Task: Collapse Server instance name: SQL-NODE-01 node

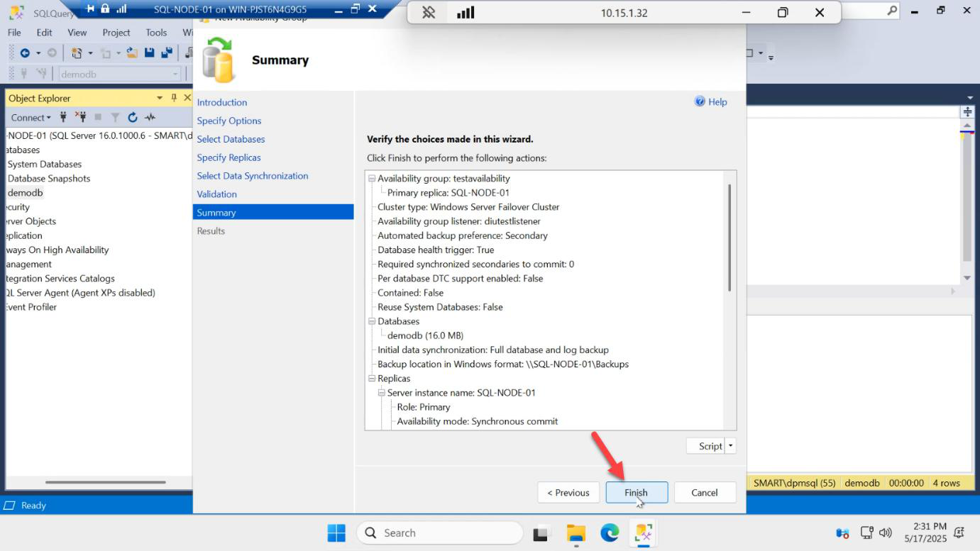Action: [381, 393]
